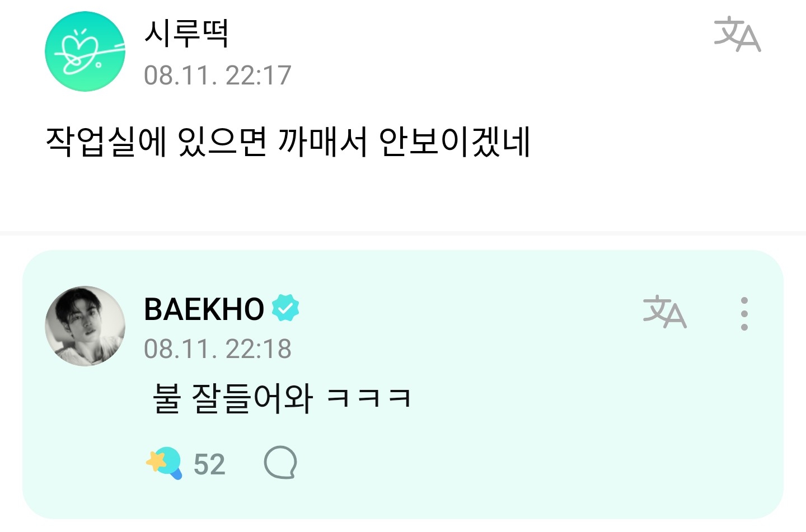Click the ㅋㅋㅋ laughter text in the reply
The width and height of the screenshot is (806, 532).
369,398
